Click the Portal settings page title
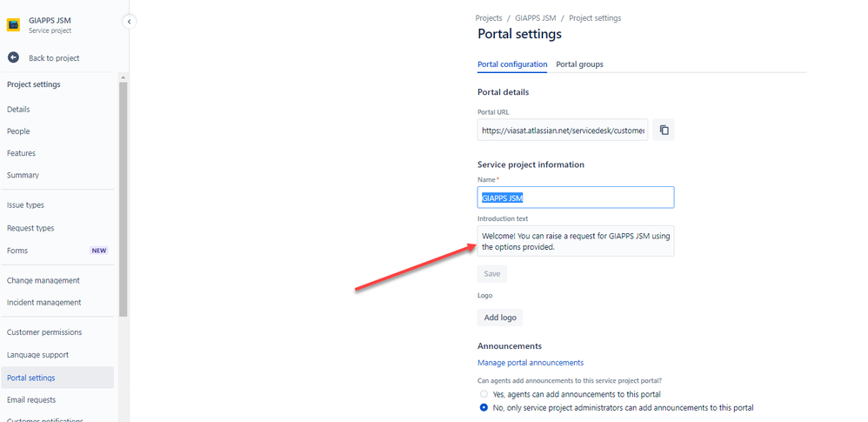This screenshot has height=422, width=868. pos(520,34)
